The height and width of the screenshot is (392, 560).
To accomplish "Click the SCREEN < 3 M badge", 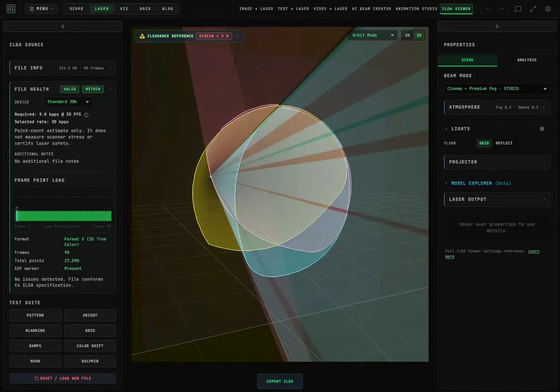I will pos(214,36).
